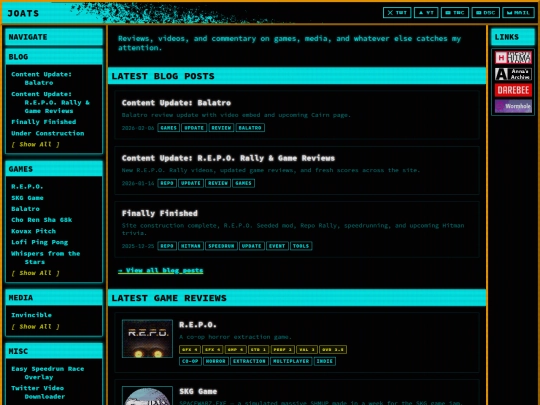Open the SKG Game review title
The width and height of the screenshot is (540, 405).
[198, 392]
